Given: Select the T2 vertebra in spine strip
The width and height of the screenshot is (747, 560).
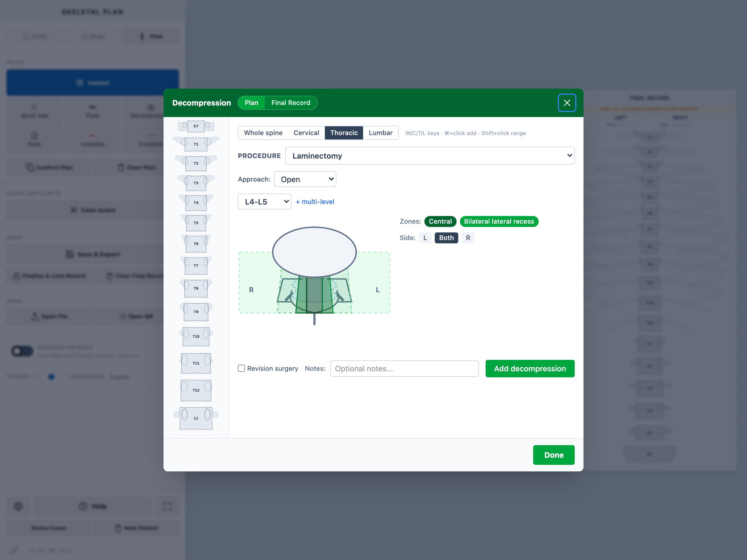Looking at the screenshot, I should tap(196, 163).
